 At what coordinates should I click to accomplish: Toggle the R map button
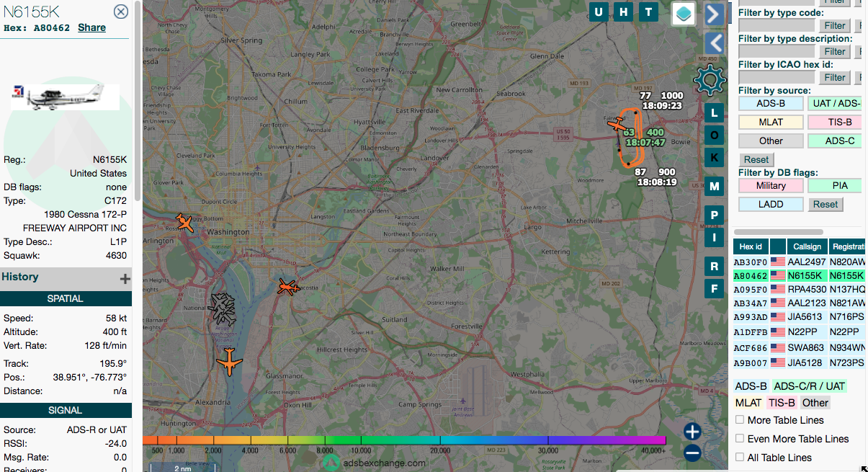[714, 267]
